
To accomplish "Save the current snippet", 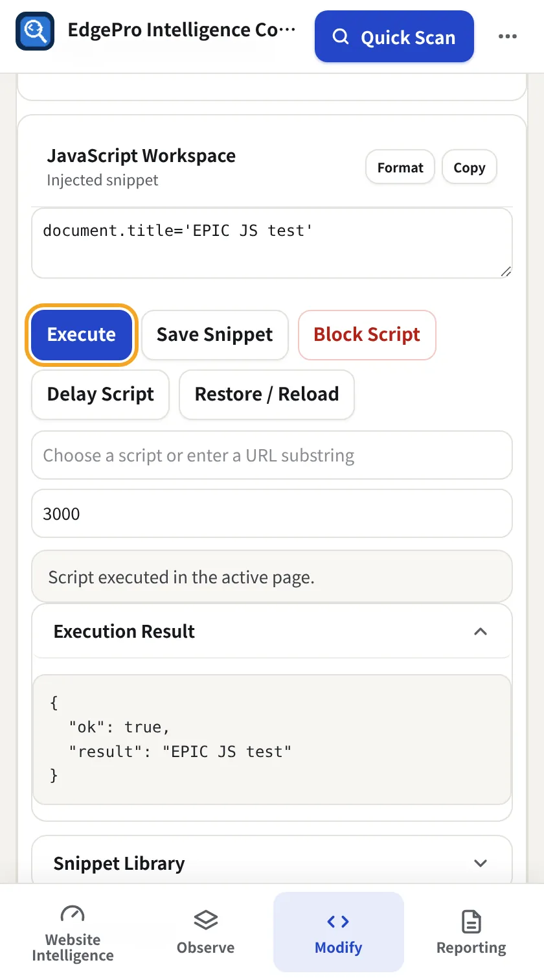I will 215,334.
